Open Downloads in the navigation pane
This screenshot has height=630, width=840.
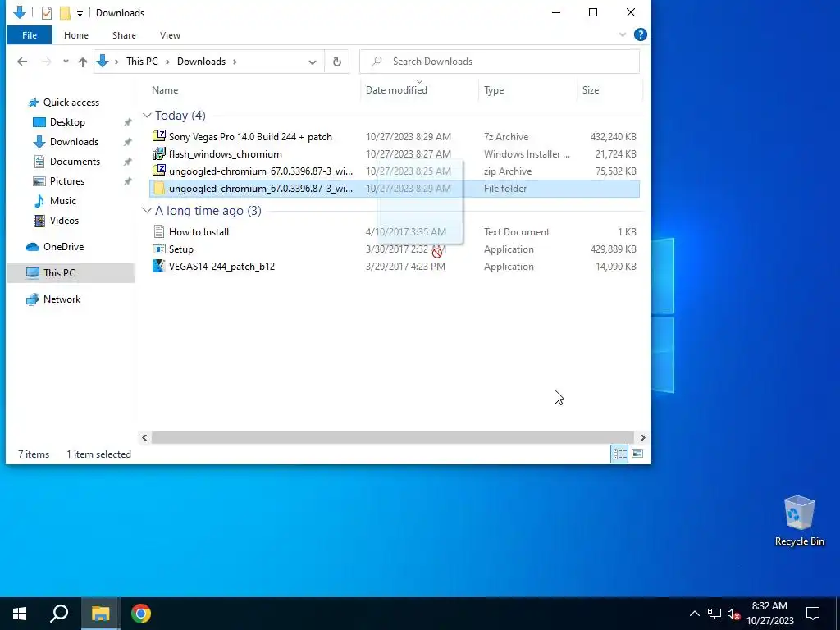click(74, 142)
